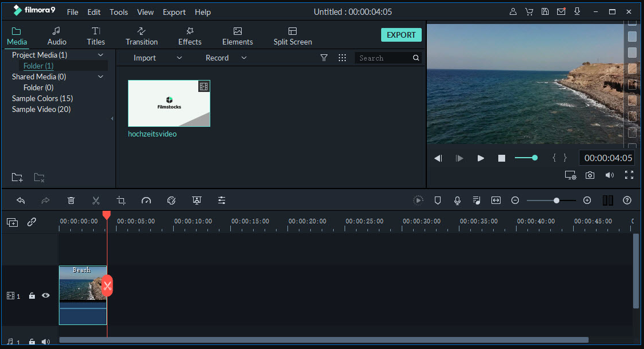Click the zoom to fit timeline icon
Screen dimensions: 644x349
(496, 200)
